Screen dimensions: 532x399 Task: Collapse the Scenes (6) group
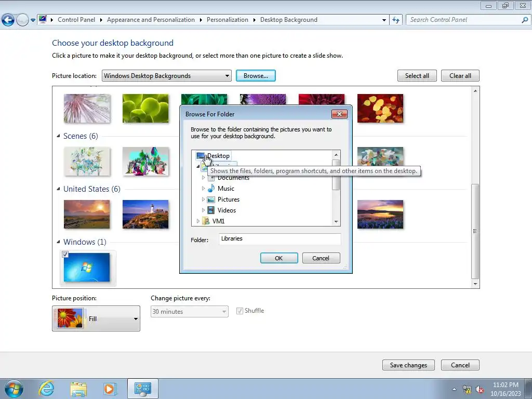58,136
